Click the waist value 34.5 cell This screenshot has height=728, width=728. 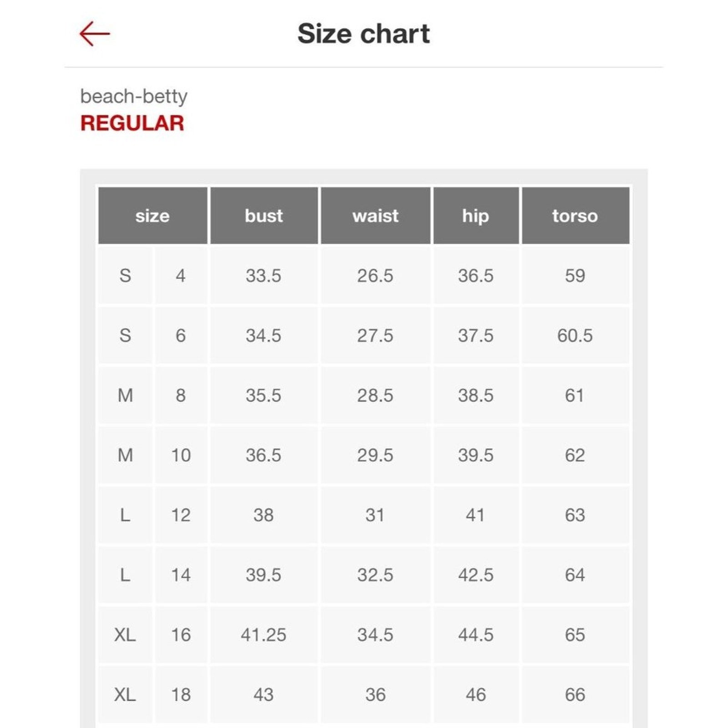point(375,635)
